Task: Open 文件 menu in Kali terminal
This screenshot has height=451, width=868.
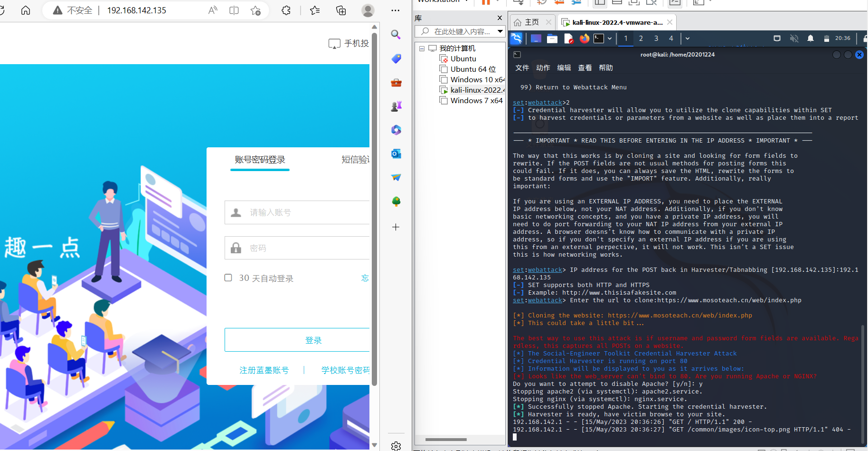Action: click(x=522, y=68)
